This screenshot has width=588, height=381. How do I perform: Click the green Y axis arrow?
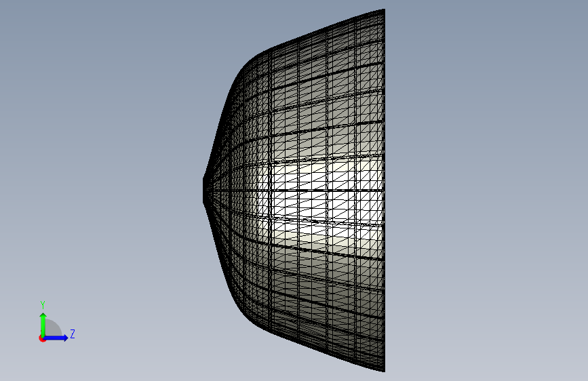click(43, 325)
